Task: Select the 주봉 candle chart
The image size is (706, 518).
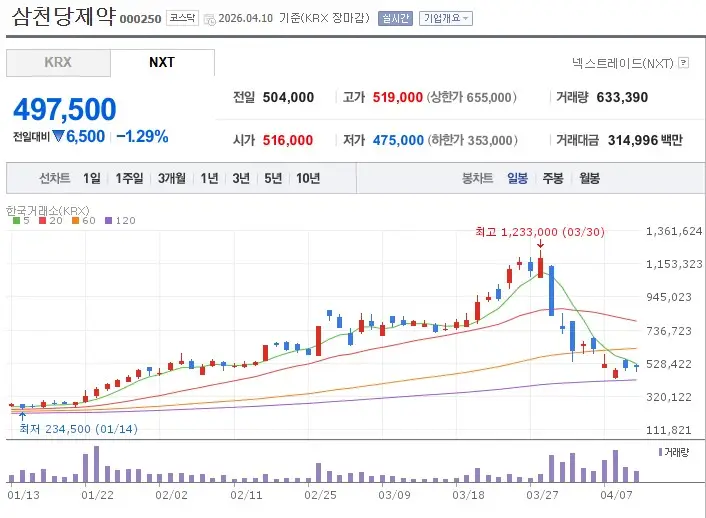Action: tap(553, 178)
